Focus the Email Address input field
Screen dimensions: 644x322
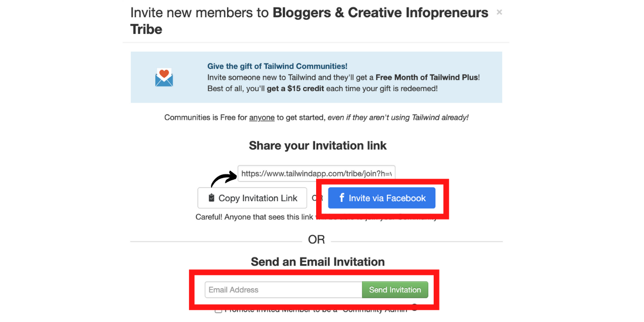[x=283, y=290]
